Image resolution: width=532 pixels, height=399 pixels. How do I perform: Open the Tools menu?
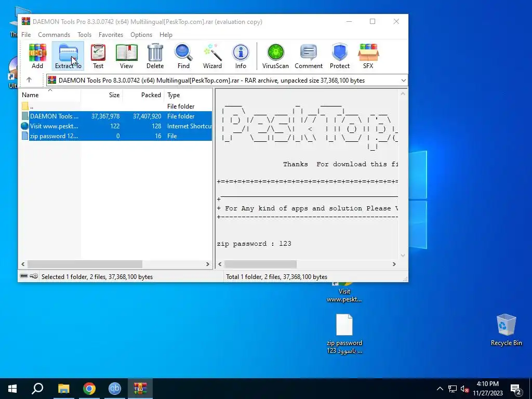(84, 35)
